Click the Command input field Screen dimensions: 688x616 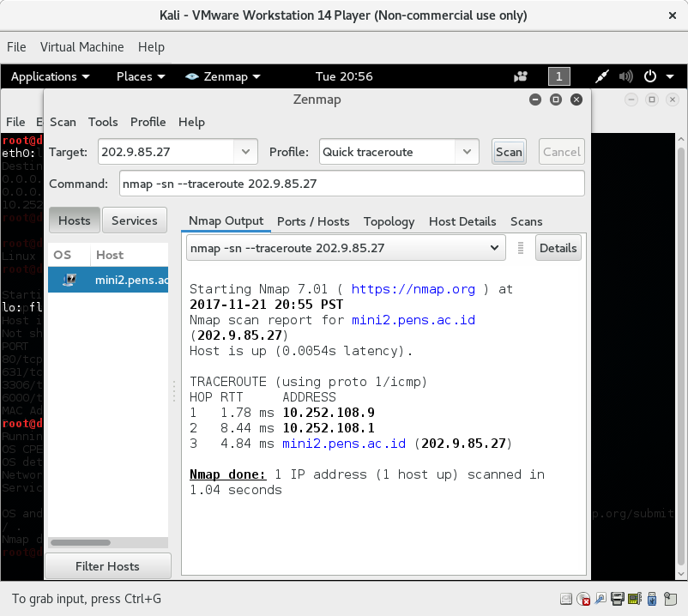[x=352, y=184]
